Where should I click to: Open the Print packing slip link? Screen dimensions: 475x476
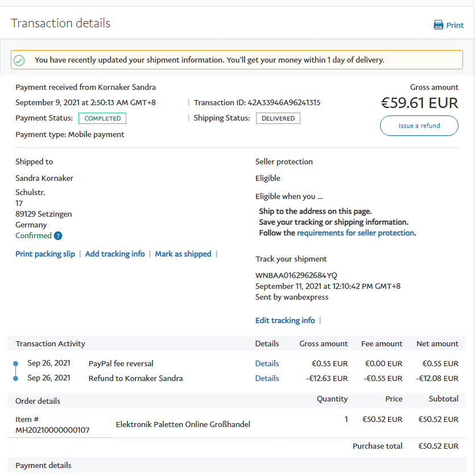45,254
